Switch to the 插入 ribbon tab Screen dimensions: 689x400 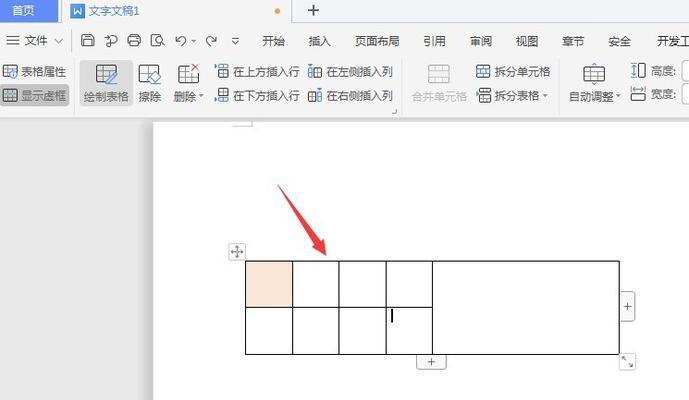[x=319, y=41]
